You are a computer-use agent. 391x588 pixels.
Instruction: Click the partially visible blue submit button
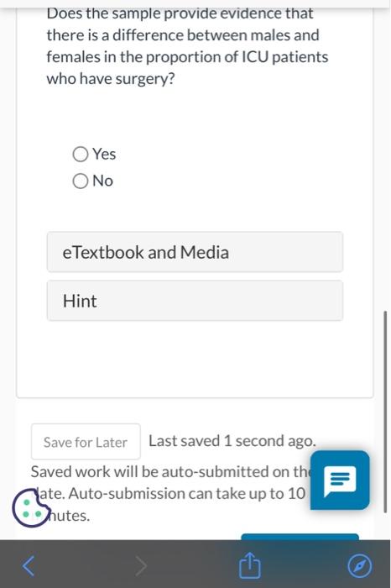pos(300,537)
